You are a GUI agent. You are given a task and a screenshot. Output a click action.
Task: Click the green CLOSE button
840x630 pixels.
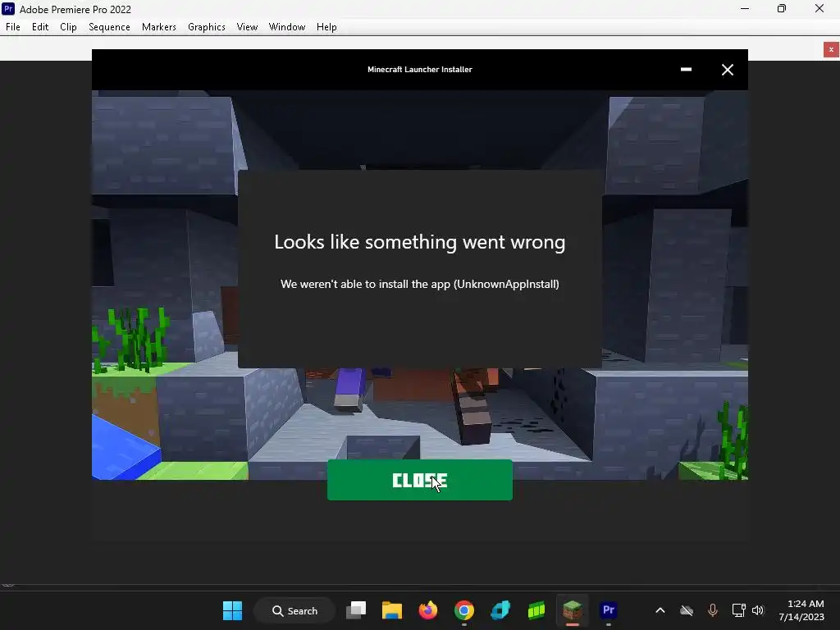pos(419,480)
